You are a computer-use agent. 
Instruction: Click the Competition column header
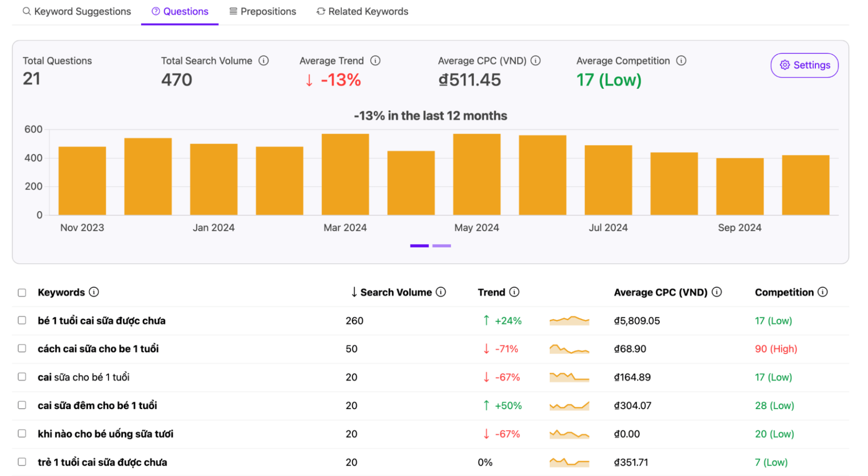pyautogui.click(x=784, y=292)
